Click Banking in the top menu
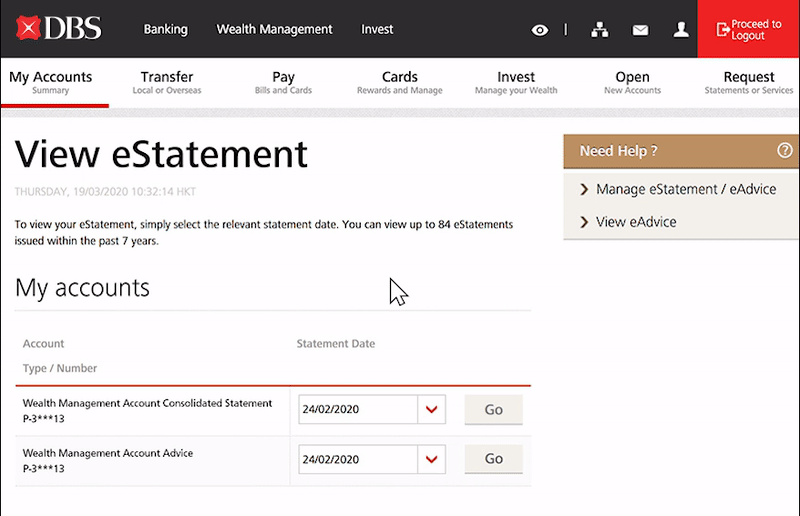The height and width of the screenshot is (516, 800). [166, 30]
